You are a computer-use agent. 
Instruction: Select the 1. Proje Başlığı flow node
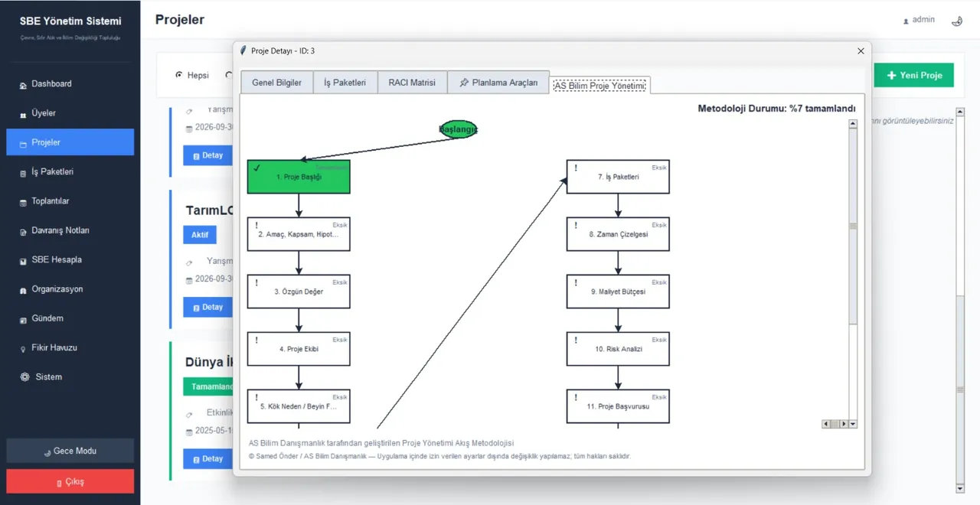[x=299, y=177]
